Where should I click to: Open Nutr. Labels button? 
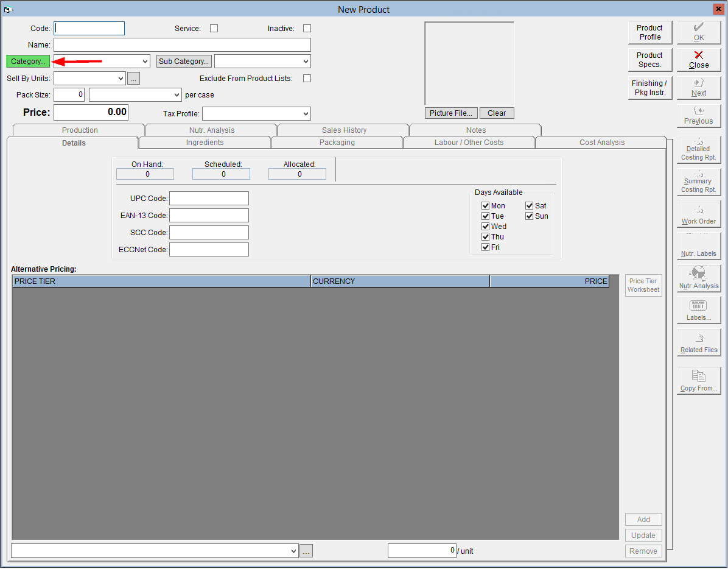(x=698, y=246)
